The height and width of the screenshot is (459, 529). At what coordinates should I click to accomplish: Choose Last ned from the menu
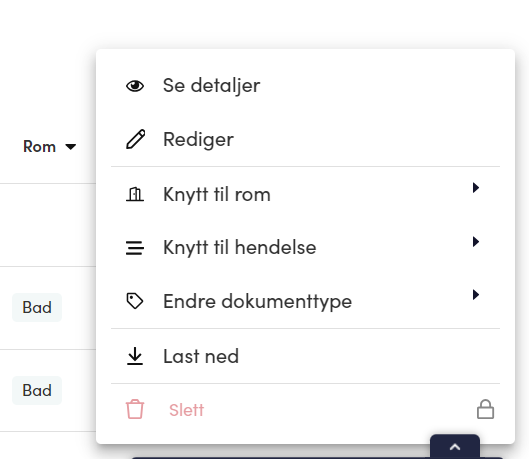305,356
